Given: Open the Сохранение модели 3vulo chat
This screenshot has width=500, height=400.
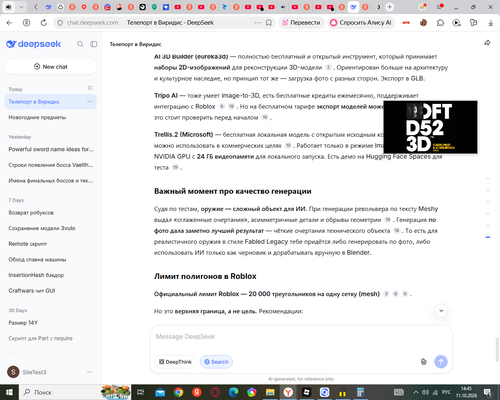Looking at the screenshot, I should tap(51, 228).
